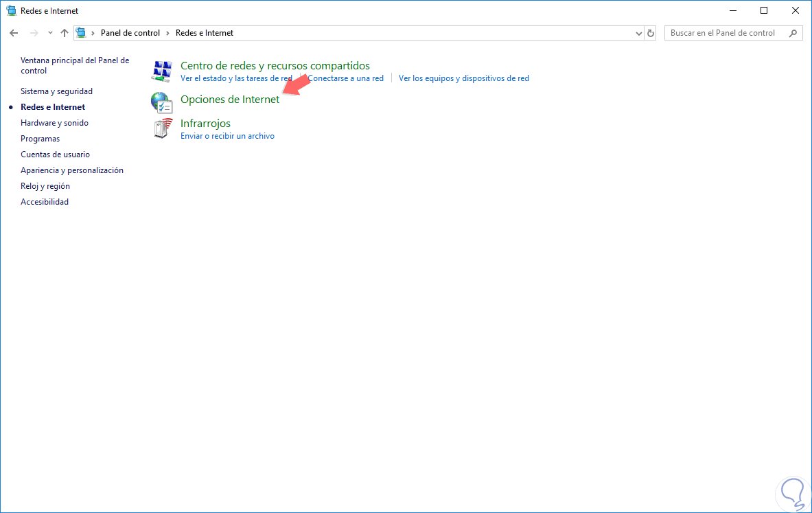
Task: Open recent locations dropdown arrow
Action: coord(50,33)
